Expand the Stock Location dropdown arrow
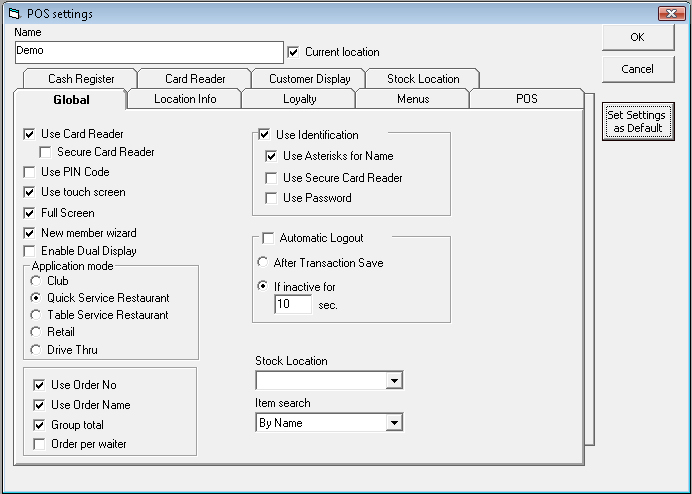This screenshot has height=494, width=692. 394,381
